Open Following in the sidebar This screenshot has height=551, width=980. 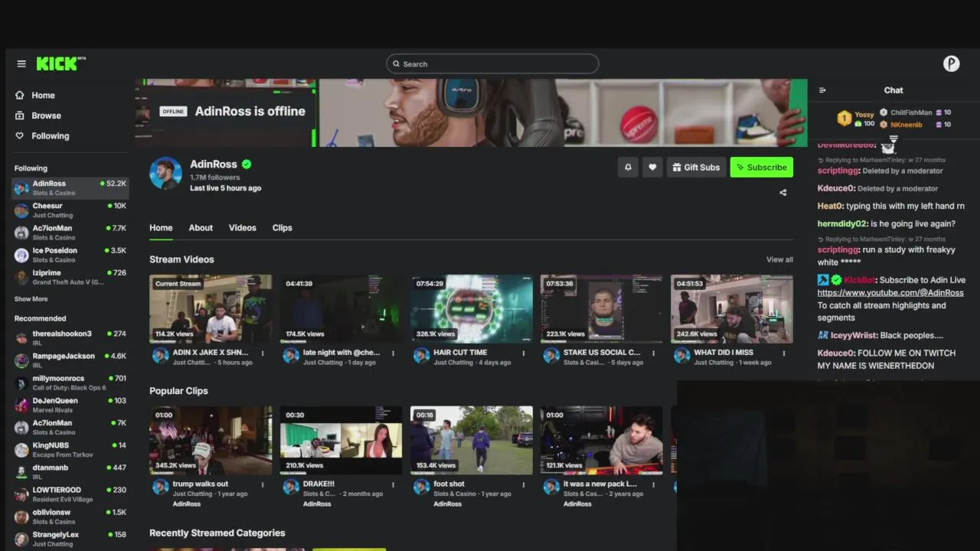click(x=42, y=136)
